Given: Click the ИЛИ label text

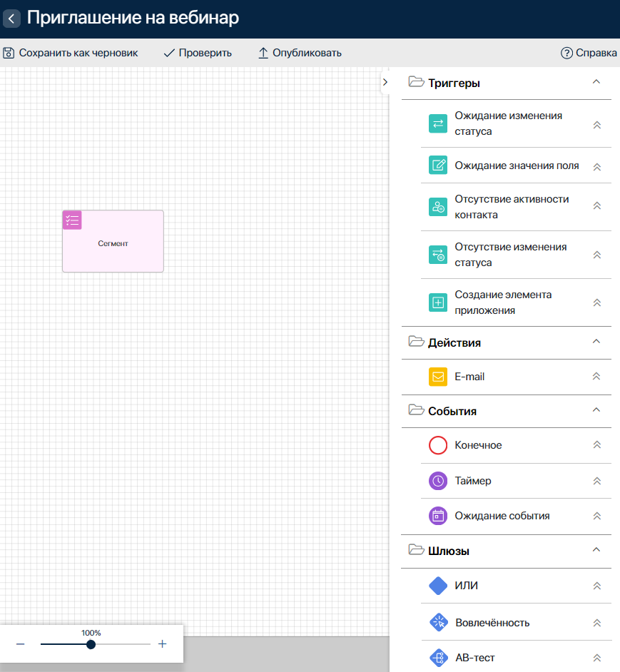Looking at the screenshot, I should (x=466, y=586).
